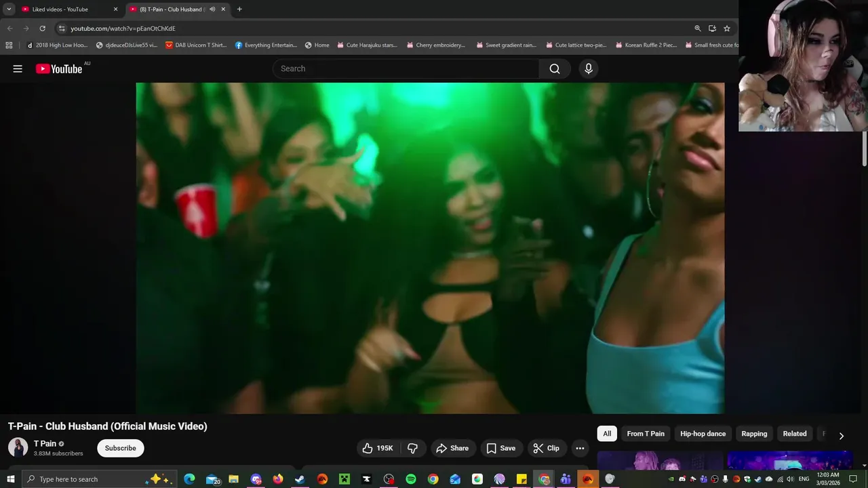Select the Related filter chip

[x=795, y=434]
